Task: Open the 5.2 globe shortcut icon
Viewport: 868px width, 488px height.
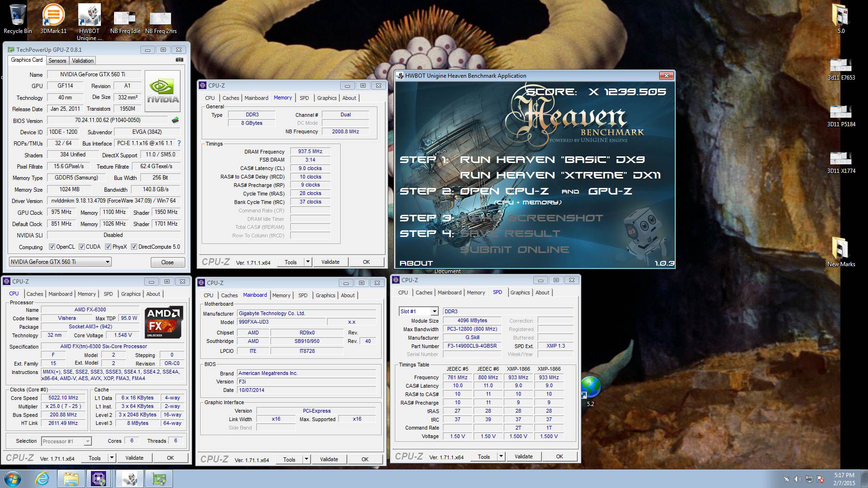Action: click(x=590, y=391)
